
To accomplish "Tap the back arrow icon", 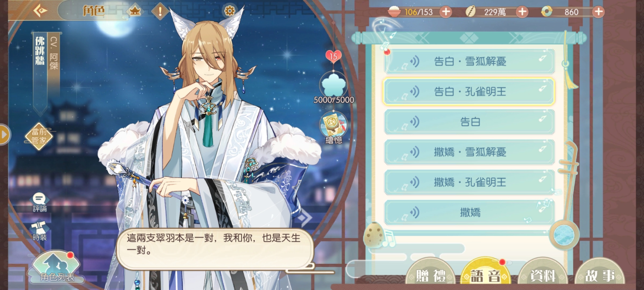I will (x=40, y=11).
